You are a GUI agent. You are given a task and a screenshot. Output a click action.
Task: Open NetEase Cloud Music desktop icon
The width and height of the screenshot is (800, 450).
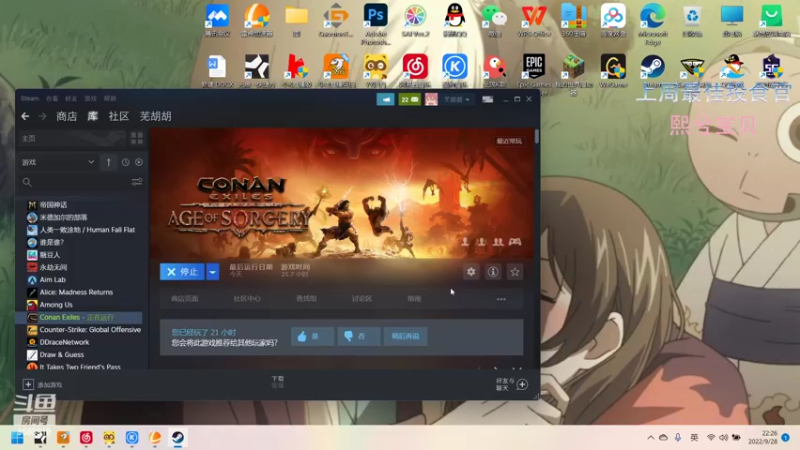pyautogui.click(x=415, y=70)
